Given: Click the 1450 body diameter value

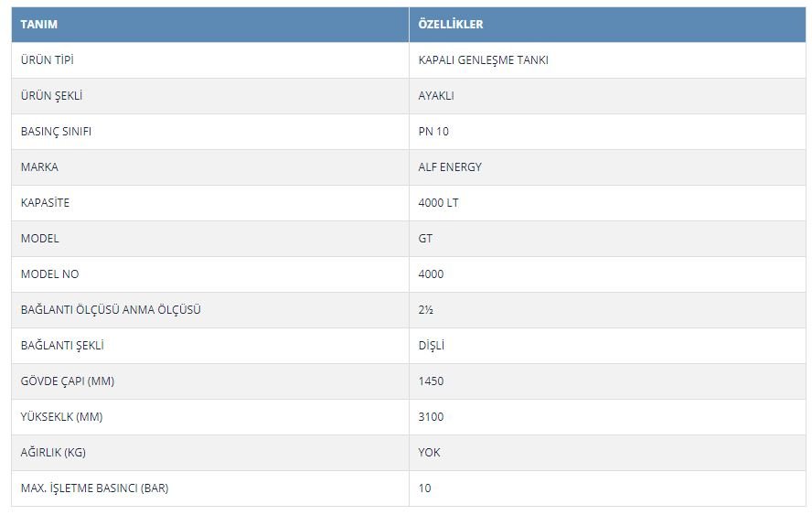Looking at the screenshot, I should [431, 381].
